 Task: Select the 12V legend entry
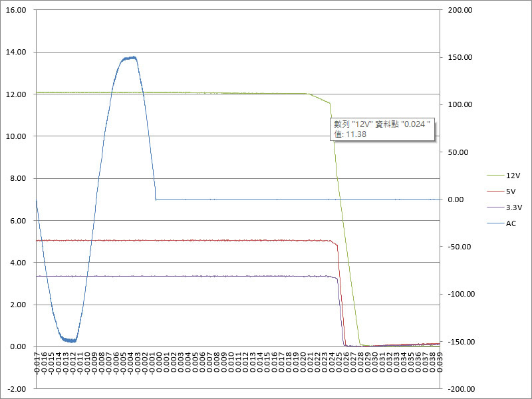pyautogui.click(x=503, y=176)
